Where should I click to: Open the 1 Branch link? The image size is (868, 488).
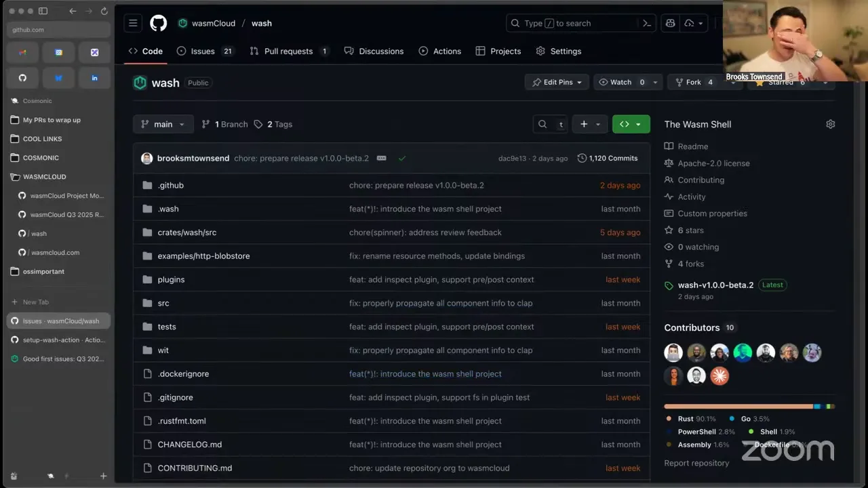224,124
